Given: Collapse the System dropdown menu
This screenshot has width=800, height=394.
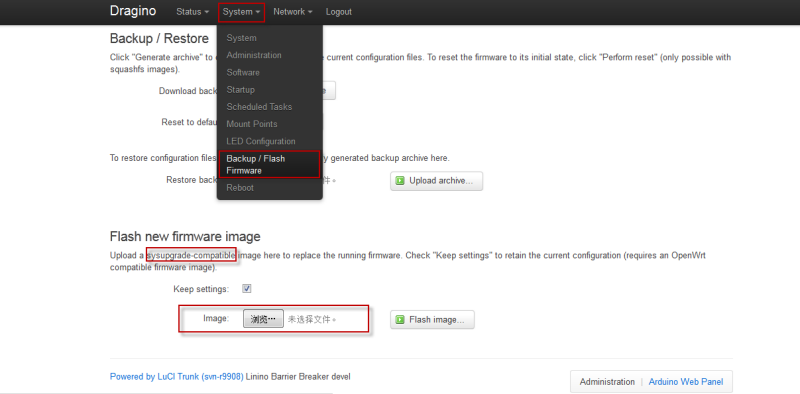Looking at the screenshot, I should [x=242, y=12].
